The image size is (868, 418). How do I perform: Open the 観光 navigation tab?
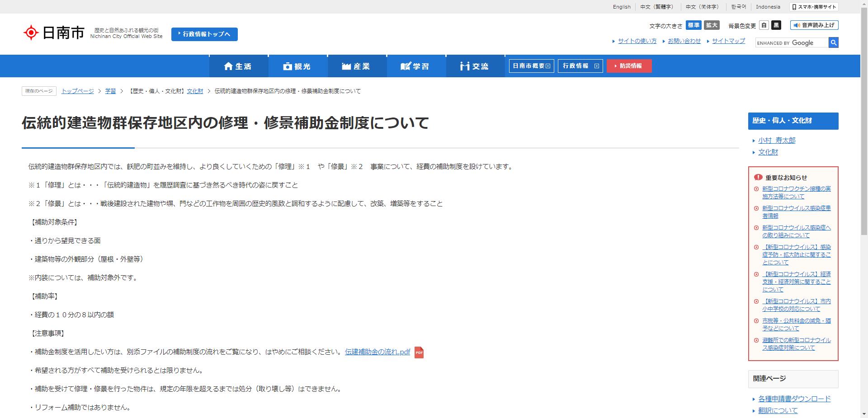(x=297, y=66)
